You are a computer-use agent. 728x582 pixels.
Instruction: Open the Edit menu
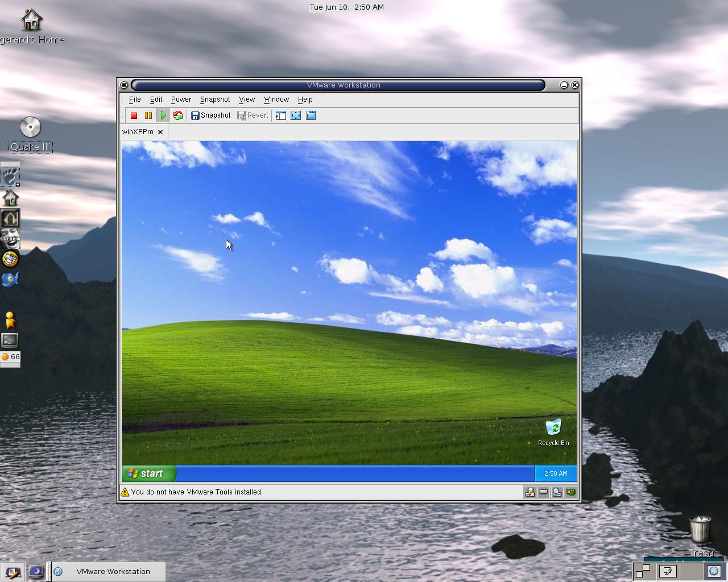(156, 99)
